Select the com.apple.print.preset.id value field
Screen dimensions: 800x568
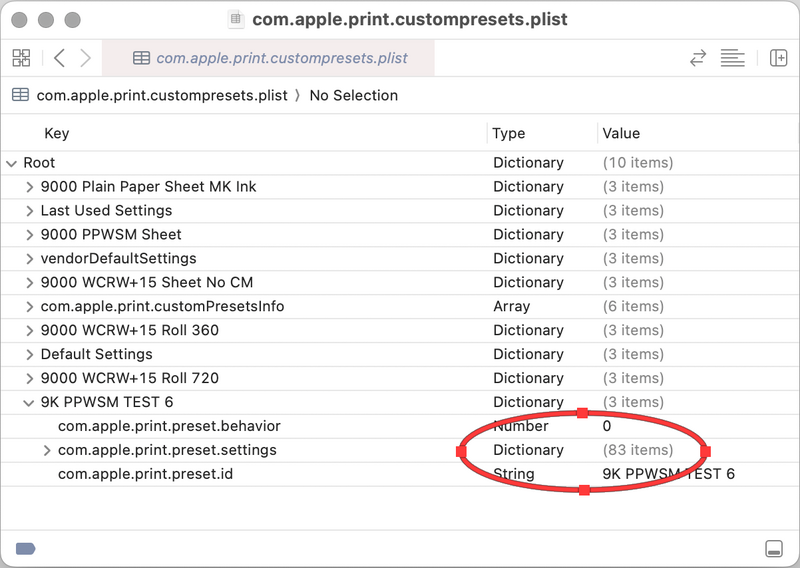(x=668, y=474)
